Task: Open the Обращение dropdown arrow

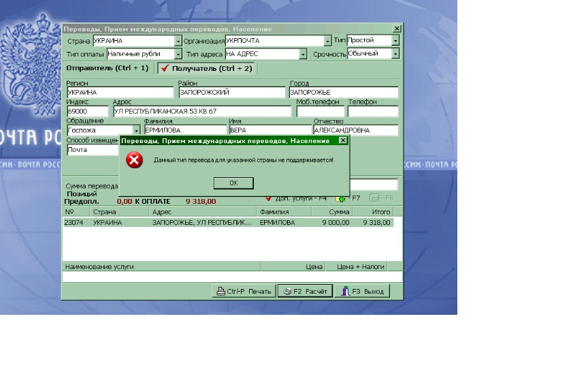Action: (x=136, y=130)
